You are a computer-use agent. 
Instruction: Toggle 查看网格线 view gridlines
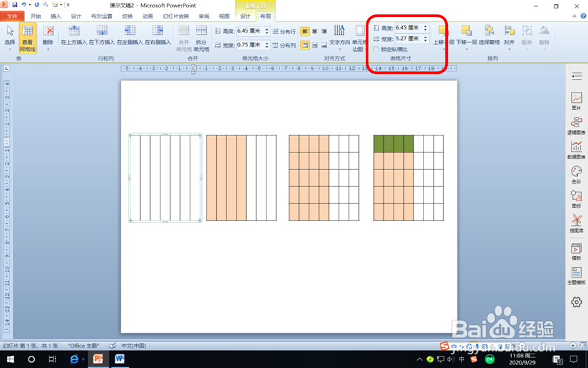click(27, 38)
